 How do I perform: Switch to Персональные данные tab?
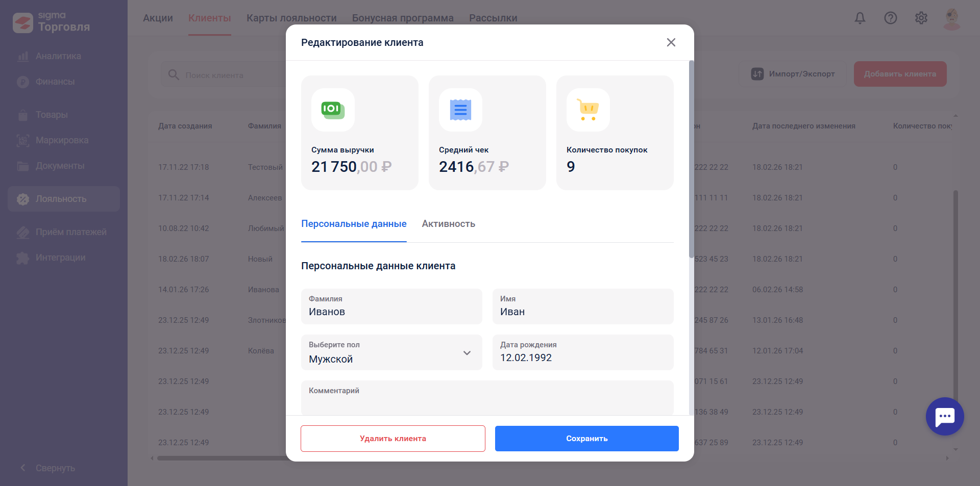point(354,224)
